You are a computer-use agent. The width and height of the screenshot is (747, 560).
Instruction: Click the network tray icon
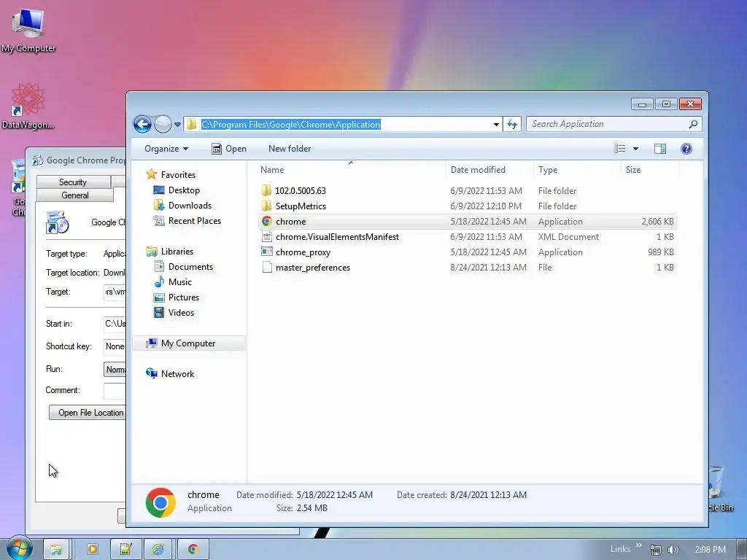(656, 550)
